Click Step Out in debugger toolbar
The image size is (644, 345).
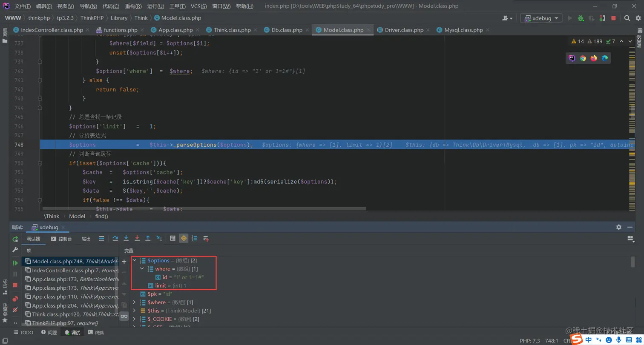(x=148, y=239)
